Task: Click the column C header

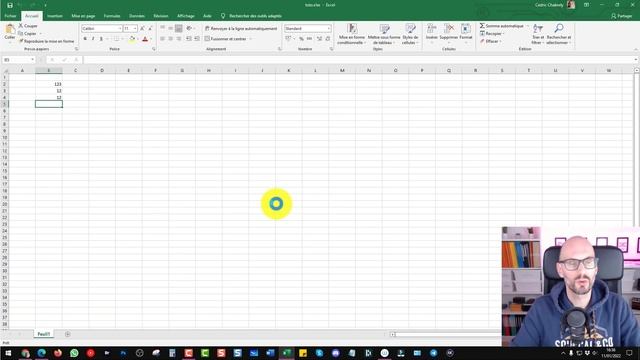Action: (76, 70)
